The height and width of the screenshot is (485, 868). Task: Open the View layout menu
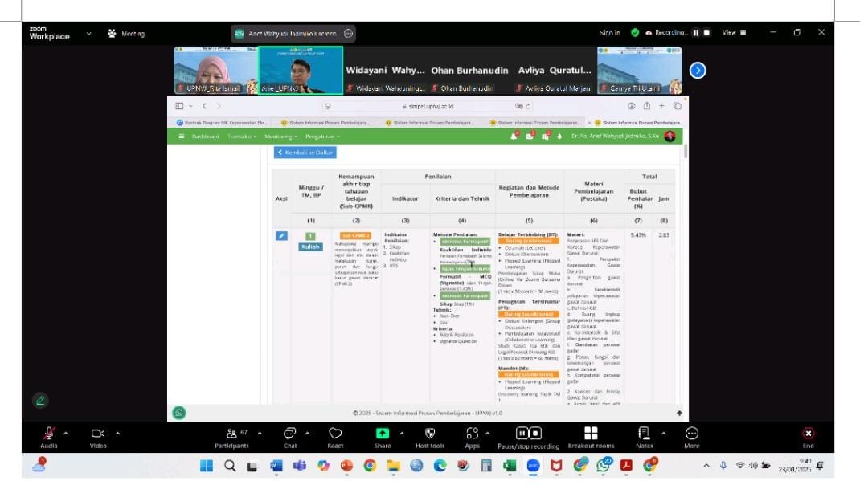point(733,33)
